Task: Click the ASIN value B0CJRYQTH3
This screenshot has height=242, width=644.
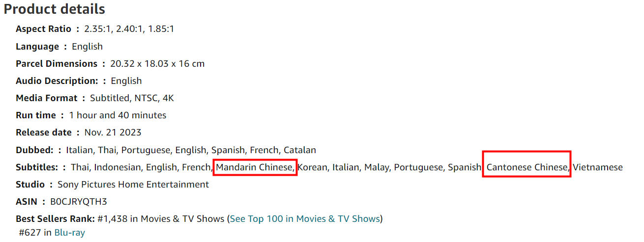Action: (75, 201)
